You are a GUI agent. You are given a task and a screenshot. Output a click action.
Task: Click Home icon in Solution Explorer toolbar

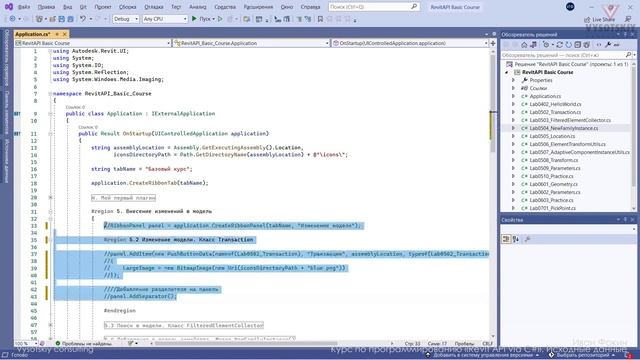pos(524,44)
